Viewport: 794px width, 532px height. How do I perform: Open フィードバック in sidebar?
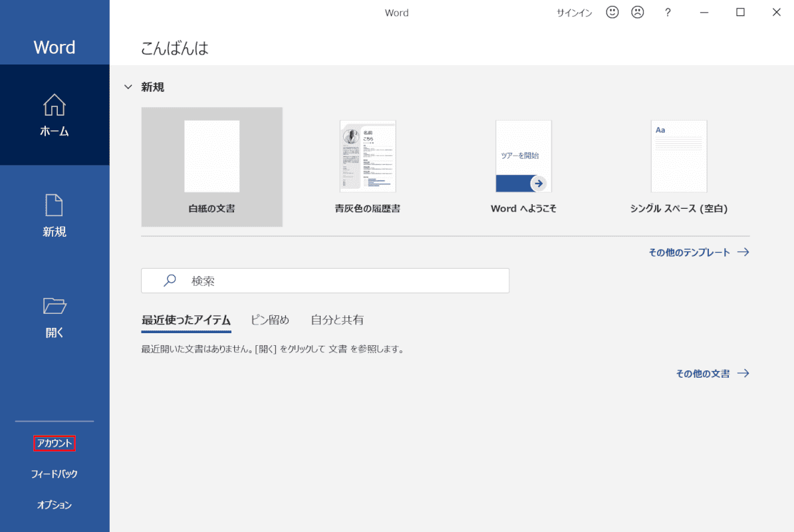54,473
